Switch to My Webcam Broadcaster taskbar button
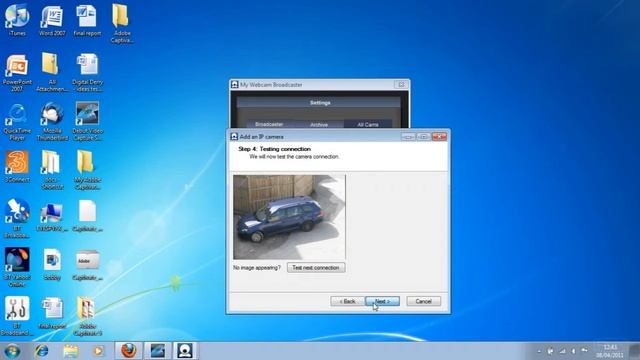 pos(184,351)
